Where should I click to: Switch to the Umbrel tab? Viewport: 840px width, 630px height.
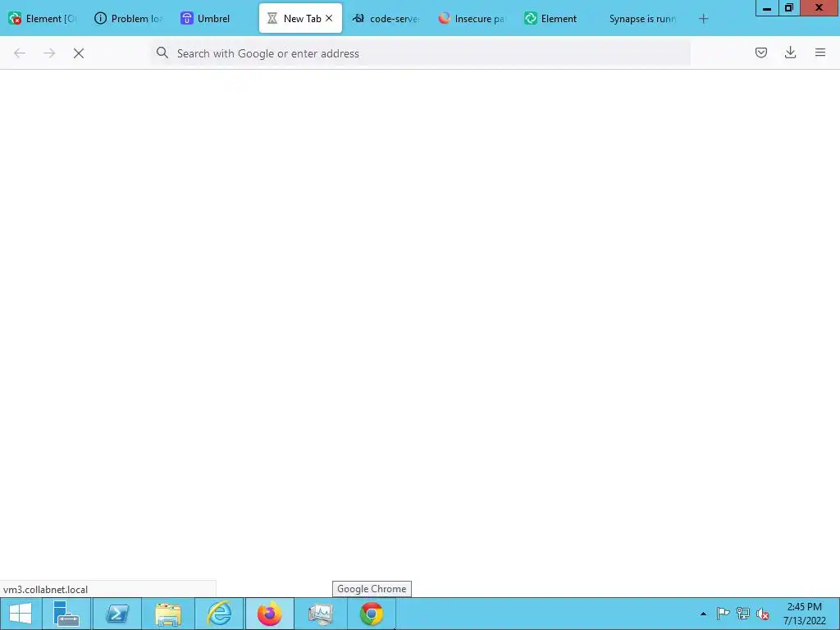pos(215,19)
